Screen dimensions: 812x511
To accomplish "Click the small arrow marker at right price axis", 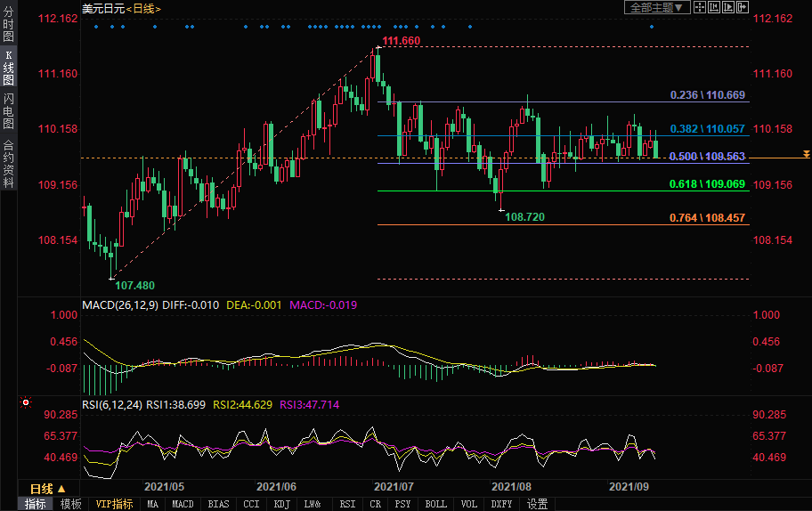I will tap(806, 154).
